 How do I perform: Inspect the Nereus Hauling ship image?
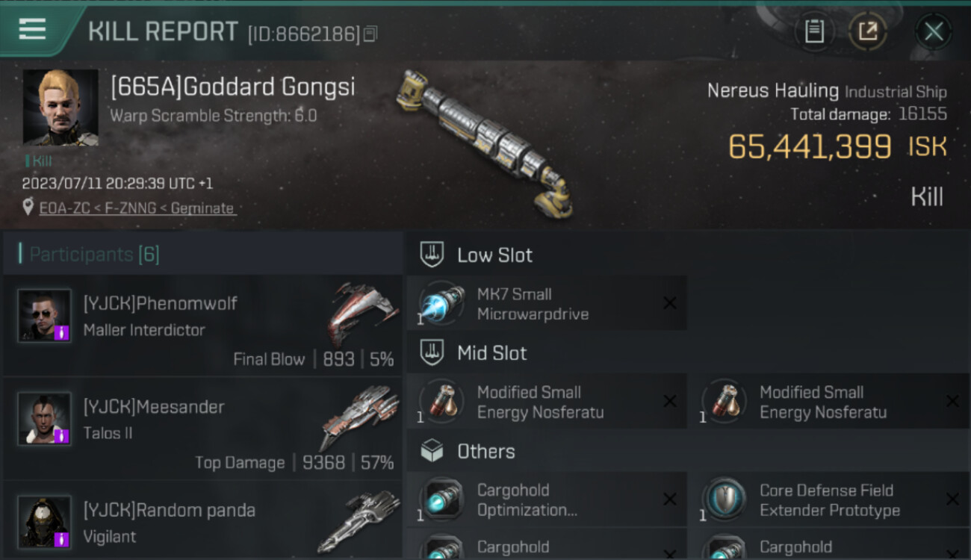[x=486, y=144]
